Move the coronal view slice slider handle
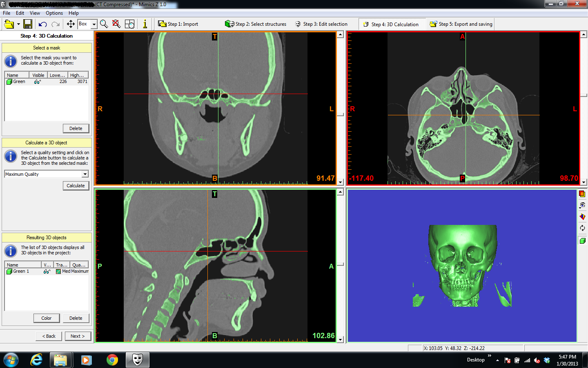The width and height of the screenshot is (588, 368). tap(340, 114)
